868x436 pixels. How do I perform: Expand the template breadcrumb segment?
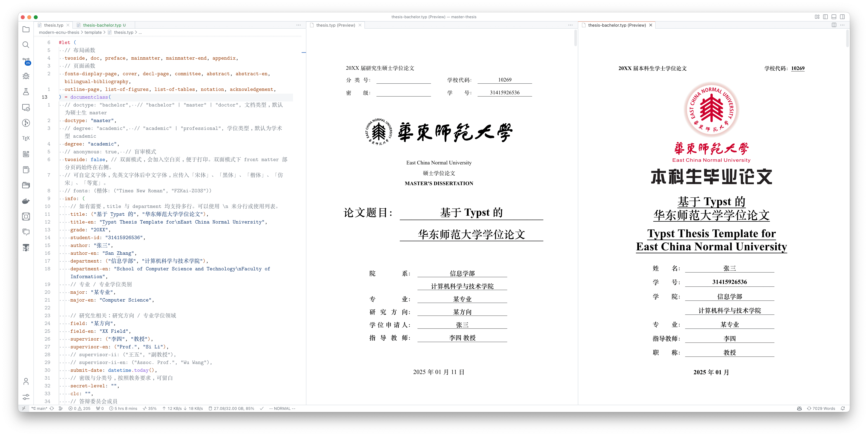pos(93,32)
